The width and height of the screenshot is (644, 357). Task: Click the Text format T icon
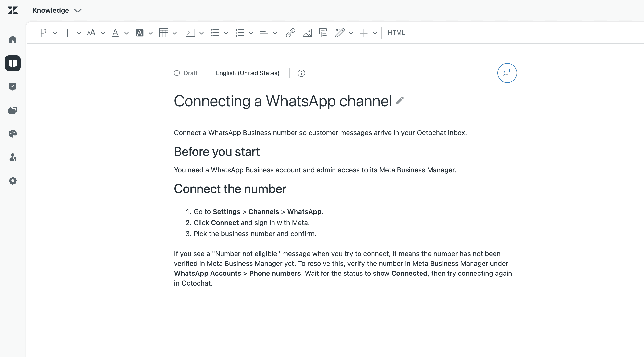tap(67, 33)
